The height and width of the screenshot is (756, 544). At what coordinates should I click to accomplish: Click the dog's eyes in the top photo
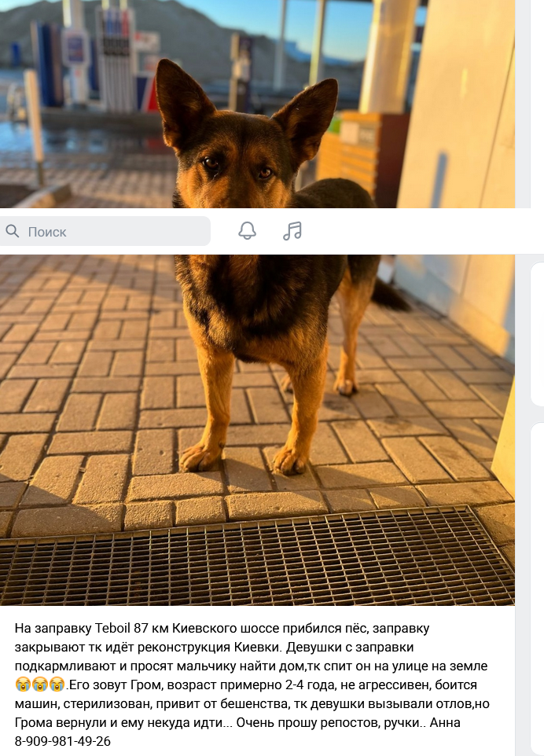coord(238,168)
